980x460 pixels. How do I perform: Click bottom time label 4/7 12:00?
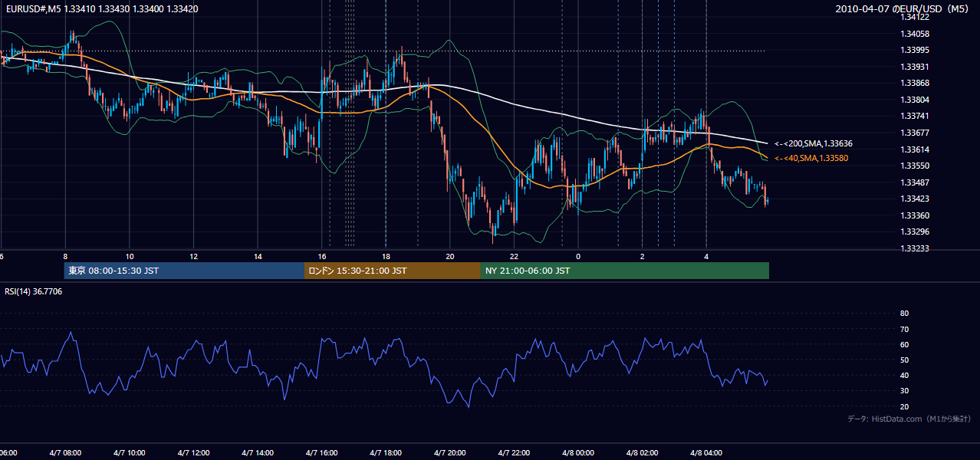coord(193,453)
